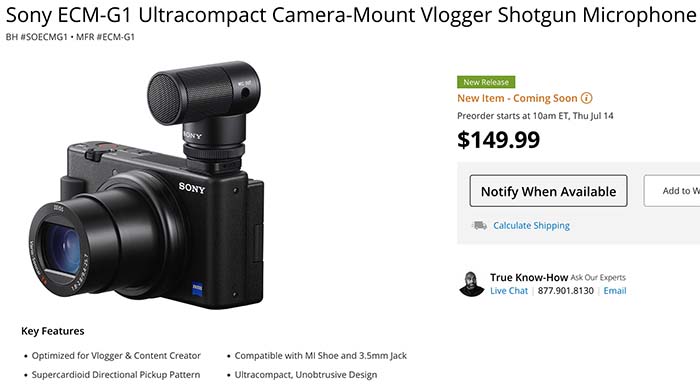Click the Add to Wish List button
Viewport: 700px width, 384px height.
pyautogui.click(x=672, y=191)
